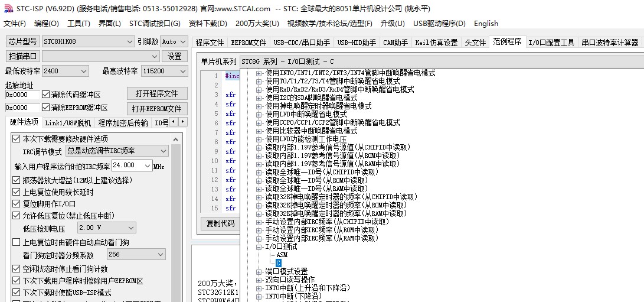Select the 程序加密后传输 tab

click(122, 122)
